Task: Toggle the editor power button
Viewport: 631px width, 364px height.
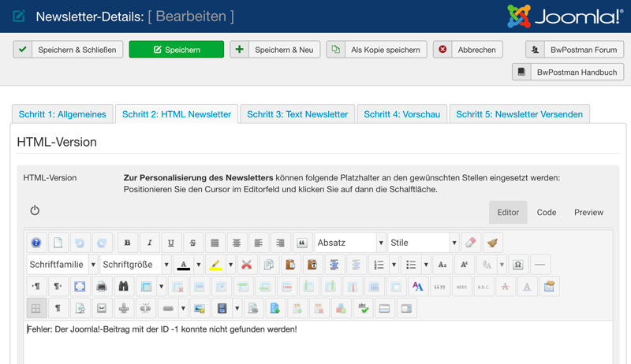Action: pyautogui.click(x=35, y=210)
